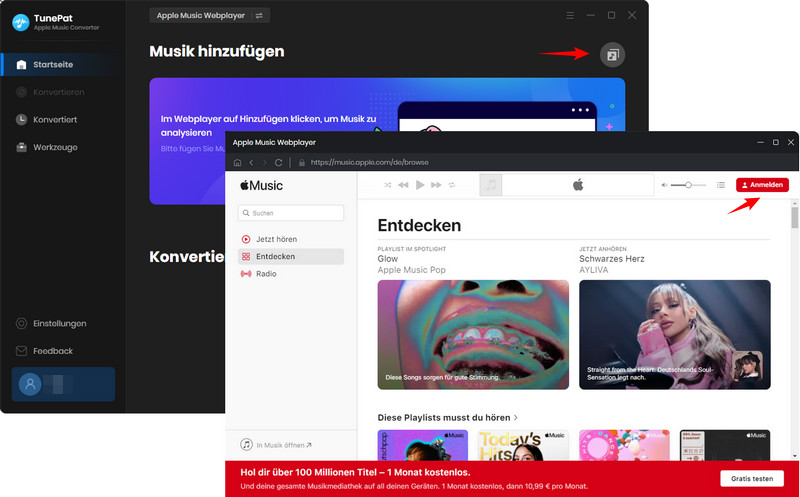This screenshot has width=800, height=497.
Task: Minimize the Apple Music Webplayer window
Action: point(760,142)
